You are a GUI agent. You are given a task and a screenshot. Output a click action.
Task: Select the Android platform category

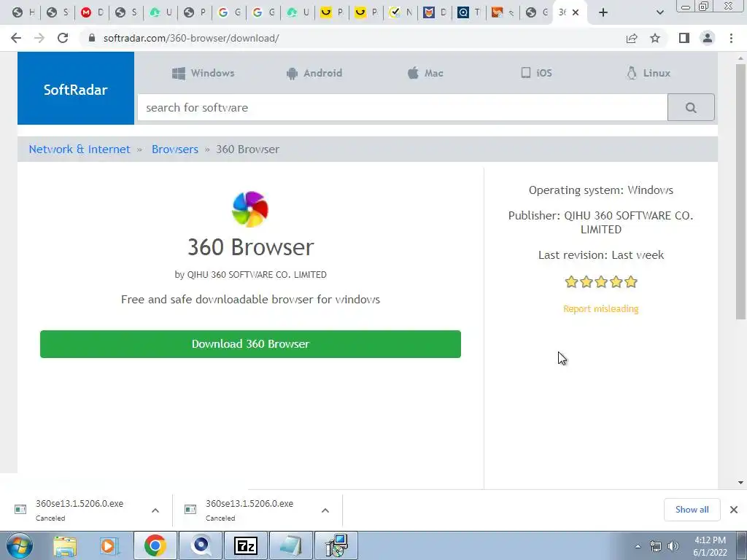tap(314, 73)
